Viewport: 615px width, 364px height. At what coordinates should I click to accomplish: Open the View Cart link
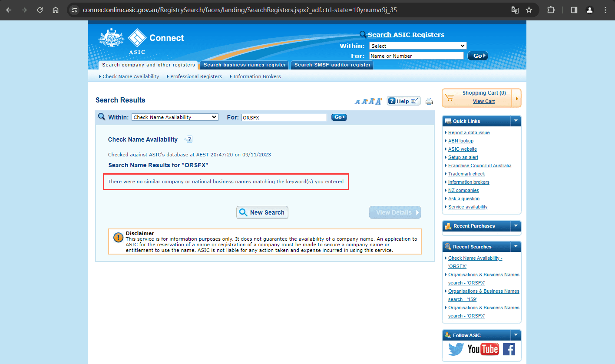point(484,101)
